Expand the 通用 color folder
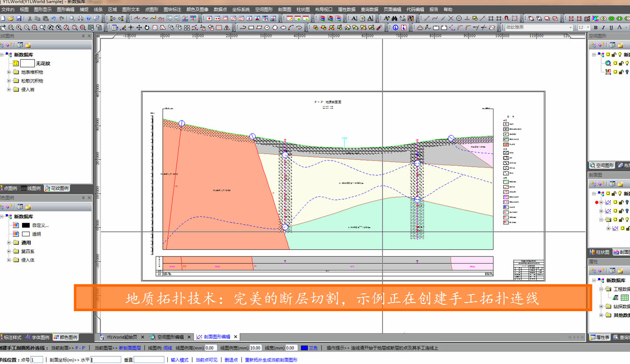Viewport: 630px width, 364px height. point(9,243)
